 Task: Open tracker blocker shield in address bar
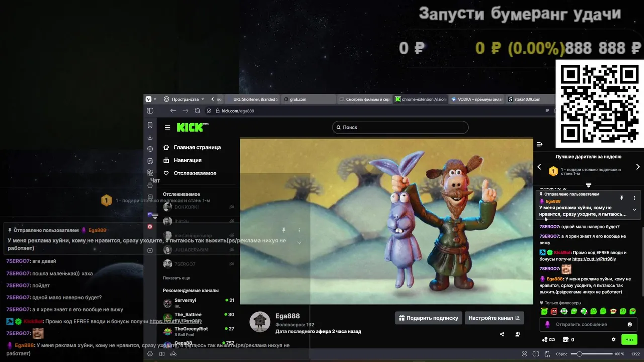pyautogui.click(x=209, y=111)
